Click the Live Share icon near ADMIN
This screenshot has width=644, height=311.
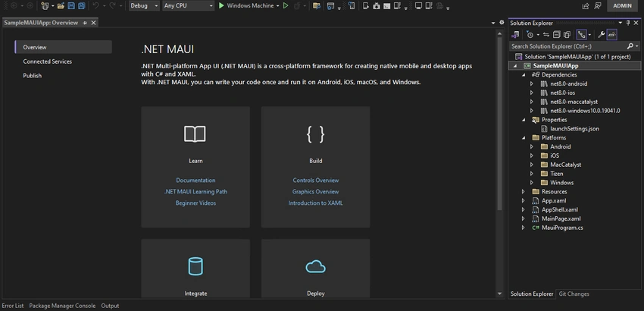pyautogui.click(x=586, y=6)
